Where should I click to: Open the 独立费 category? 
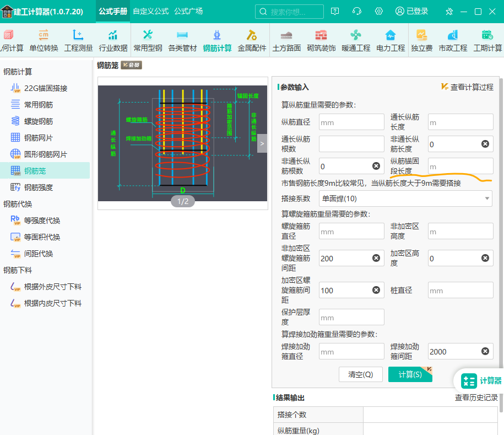[x=422, y=41]
